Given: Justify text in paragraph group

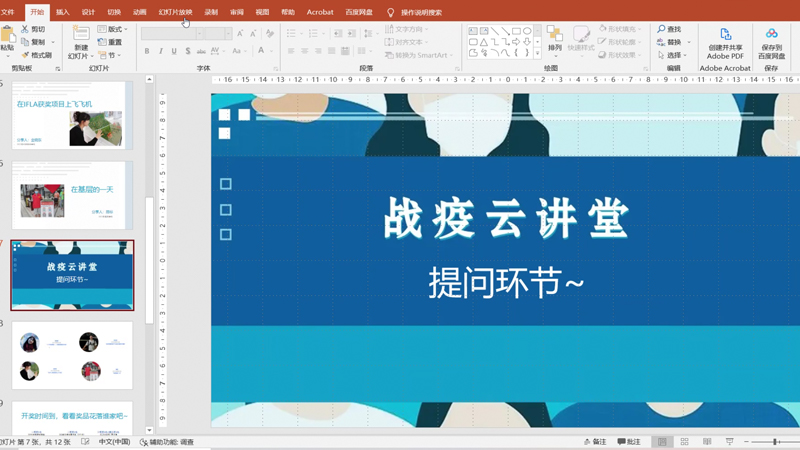Looking at the screenshot, I should click(x=332, y=51).
